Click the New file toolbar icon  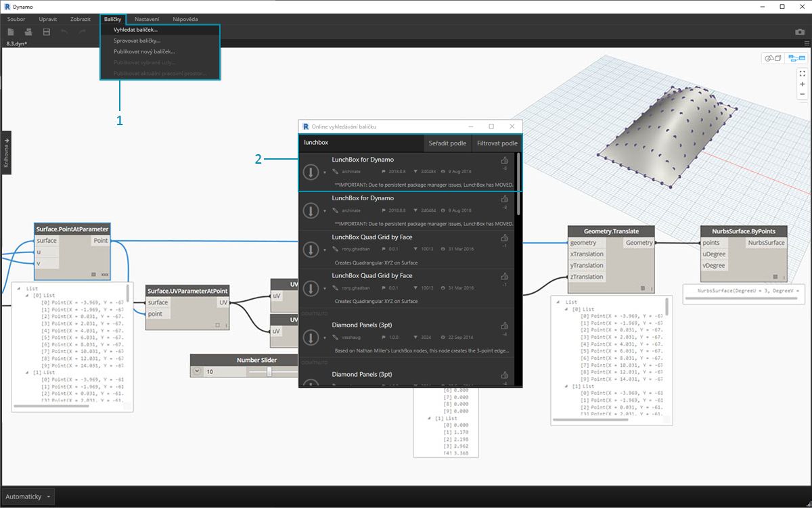pyautogui.click(x=11, y=32)
